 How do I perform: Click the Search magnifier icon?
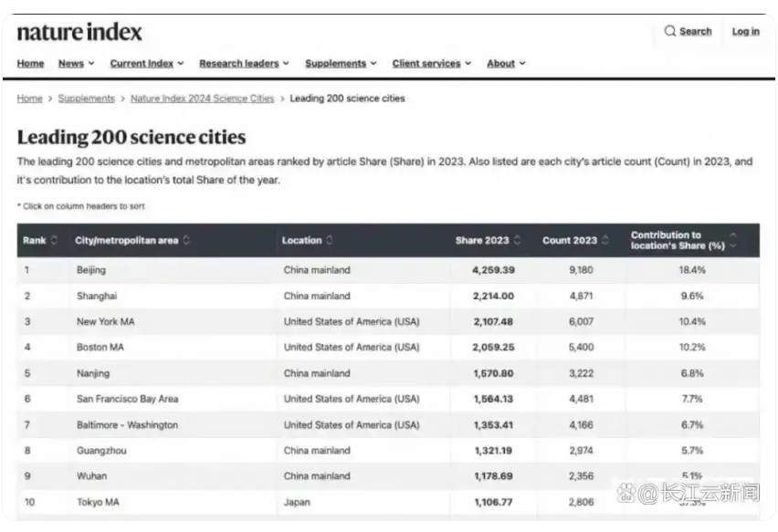670,31
